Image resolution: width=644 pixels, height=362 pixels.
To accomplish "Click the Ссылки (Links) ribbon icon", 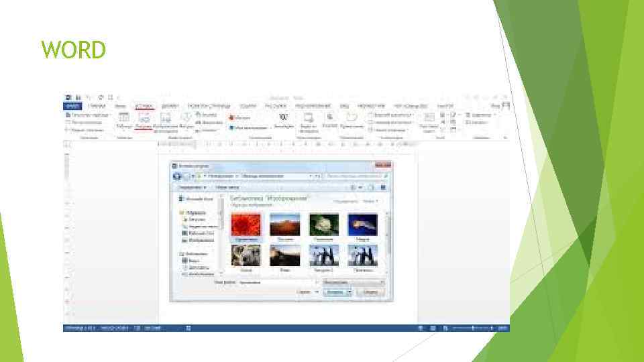I will point(330,121).
